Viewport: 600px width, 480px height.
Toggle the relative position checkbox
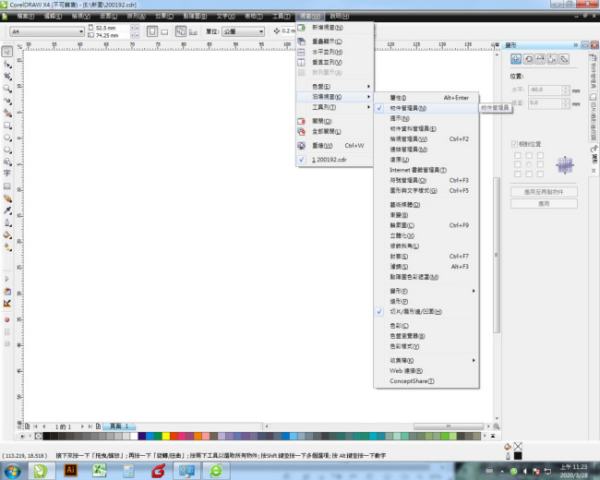514,144
